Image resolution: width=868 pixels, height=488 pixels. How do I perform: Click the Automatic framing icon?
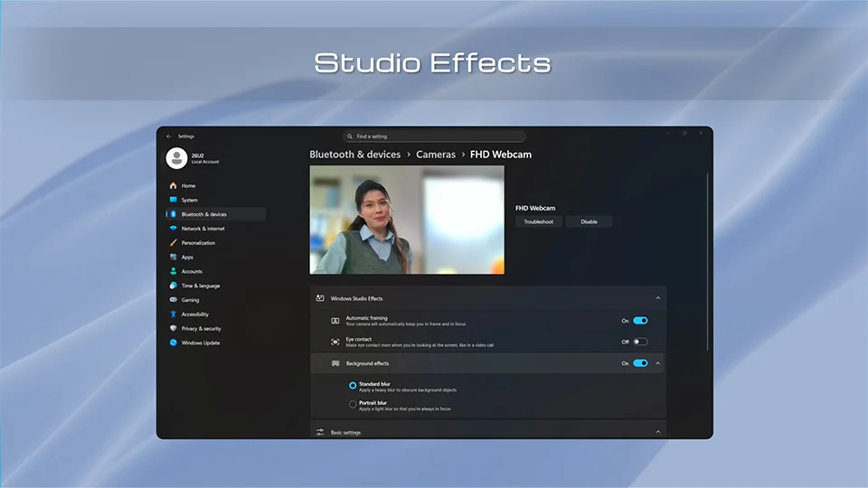click(x=335, y=320)
